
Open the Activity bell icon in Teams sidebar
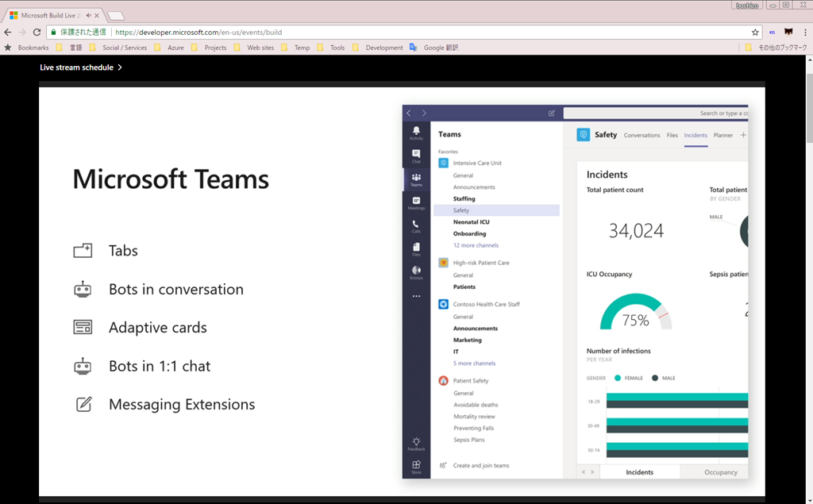click(416, 131)
